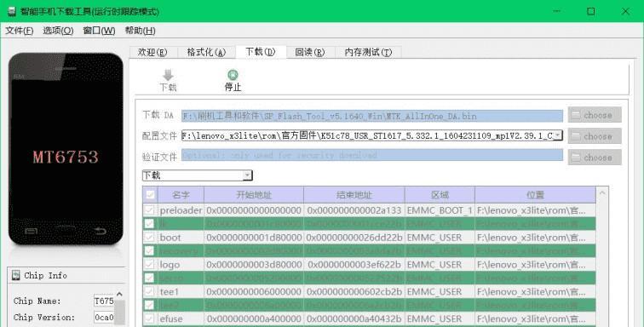This screenshot has width=644, height=327.
Task: Switch to the 格式化(A) tab
Action: coord(207,52)
